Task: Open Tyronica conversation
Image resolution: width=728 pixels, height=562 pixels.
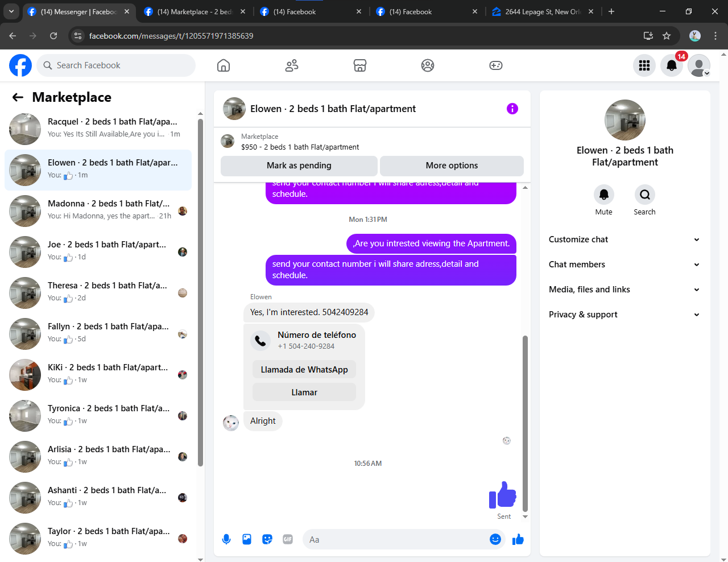Action: point(98,416)
